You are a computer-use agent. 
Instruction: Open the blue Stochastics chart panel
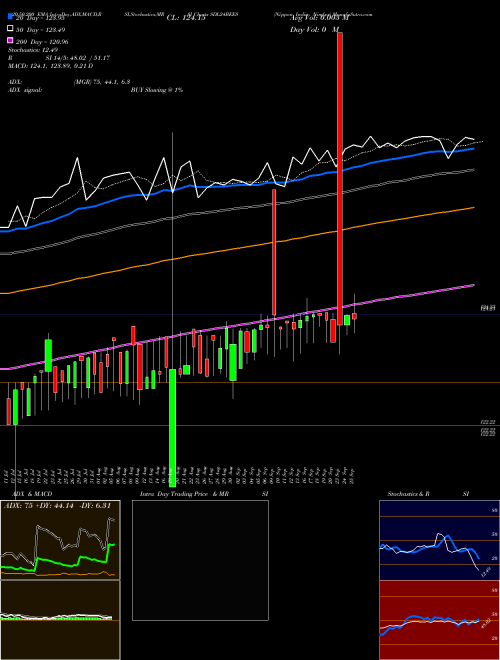[x=439, y=540]
